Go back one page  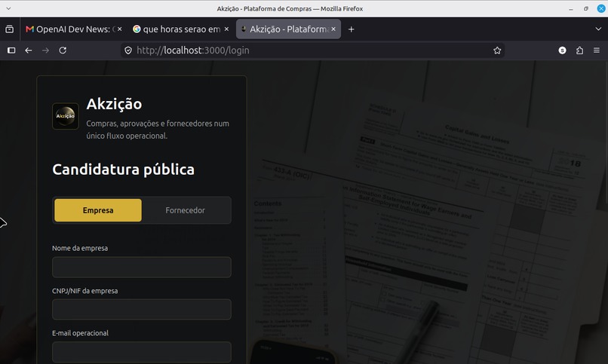(x=29, y=50)
